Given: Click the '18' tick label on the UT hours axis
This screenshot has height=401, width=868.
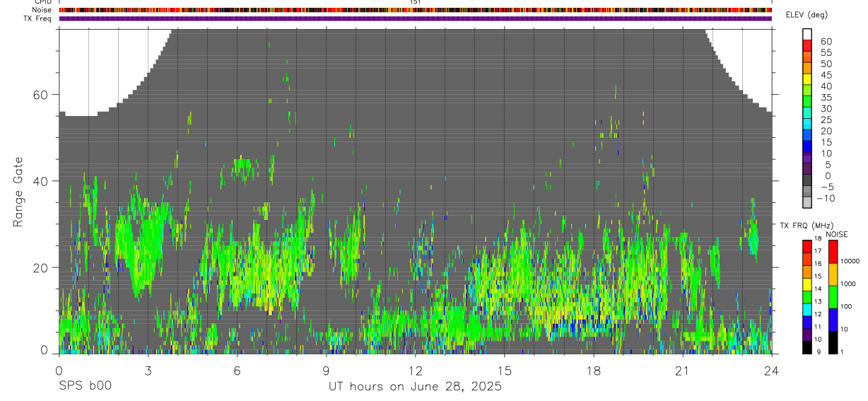Looking at the screenshot, I should 594,371.
